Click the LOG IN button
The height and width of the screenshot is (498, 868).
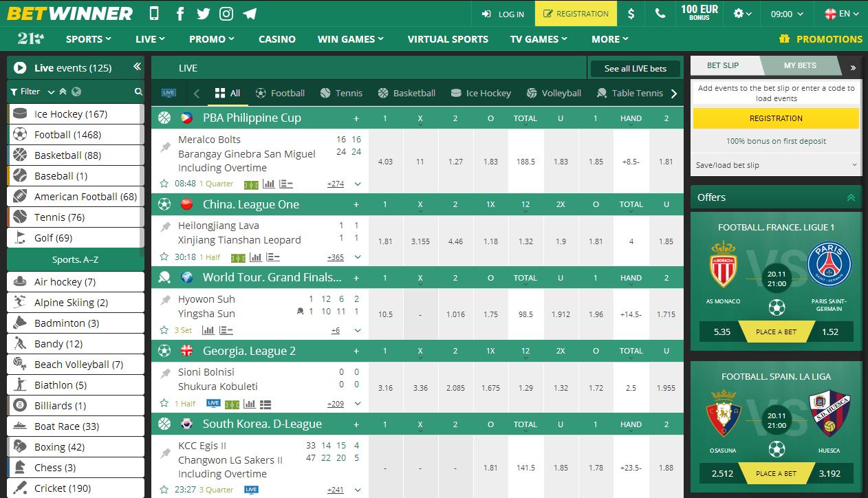(503, 14)
